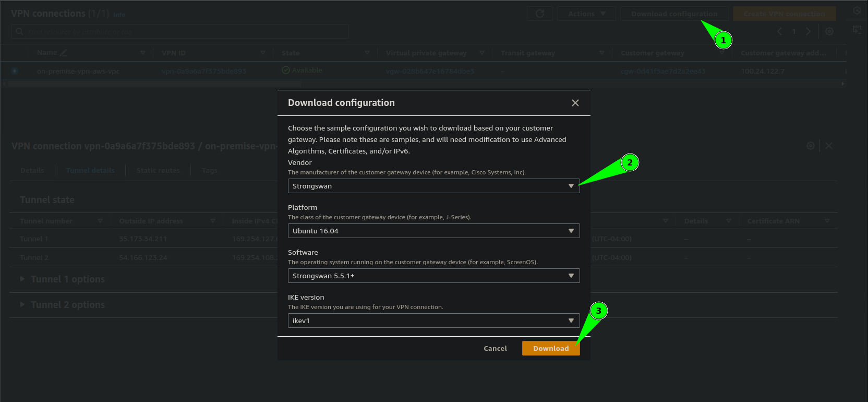Image resolution: width=868 pixels, height=402 pixels.
Task: Open the Info link beside VPN connections
Action: coord(119,15)
